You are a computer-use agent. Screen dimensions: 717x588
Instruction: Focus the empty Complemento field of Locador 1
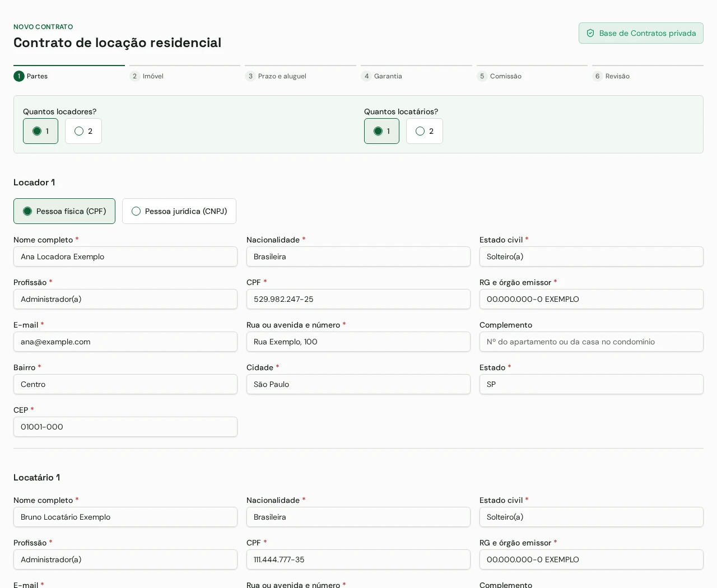pyautogui.click(x=592, y=342)
